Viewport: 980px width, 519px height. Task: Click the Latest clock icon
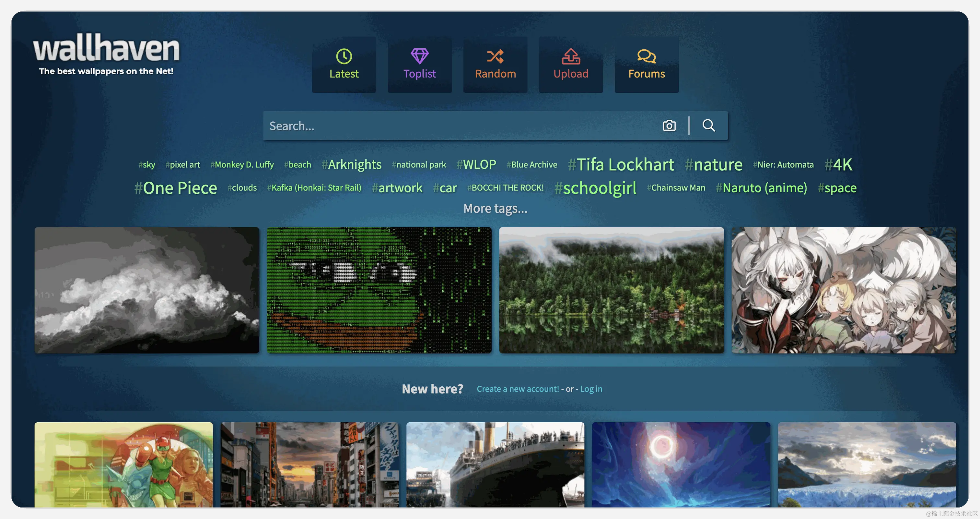344,56
